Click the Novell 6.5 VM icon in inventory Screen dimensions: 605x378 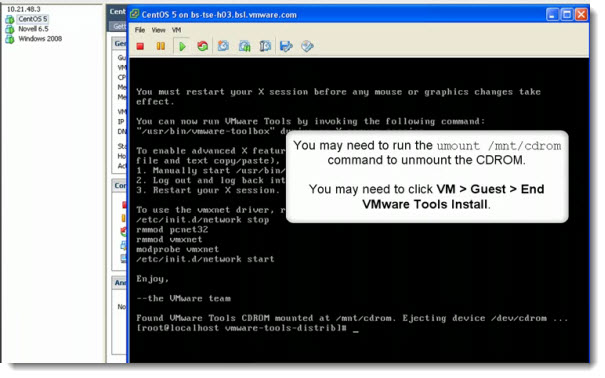click(x=10, y=29)
